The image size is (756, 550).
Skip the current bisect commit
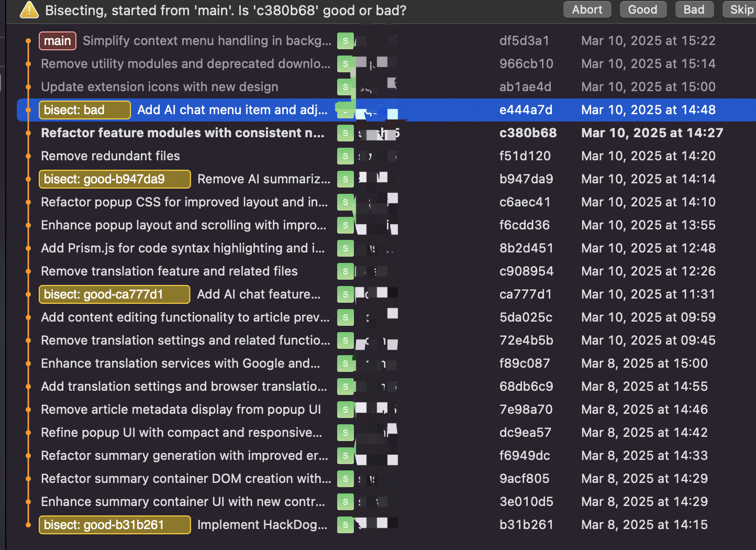coord(741,10)
